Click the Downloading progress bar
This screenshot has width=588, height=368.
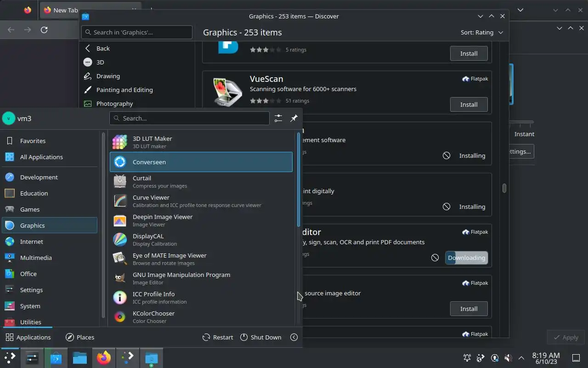click(x=466, y=258)
